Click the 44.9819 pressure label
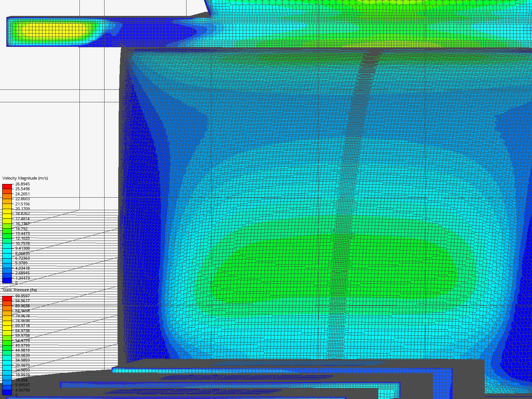Viewport: 532px width, 399px height. [23, 350]
